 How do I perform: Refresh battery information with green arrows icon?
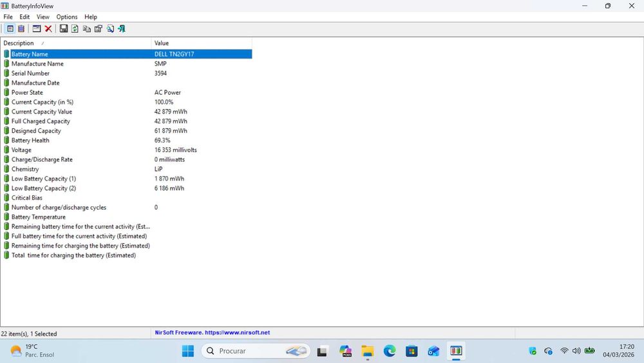[x=75, y=28]
